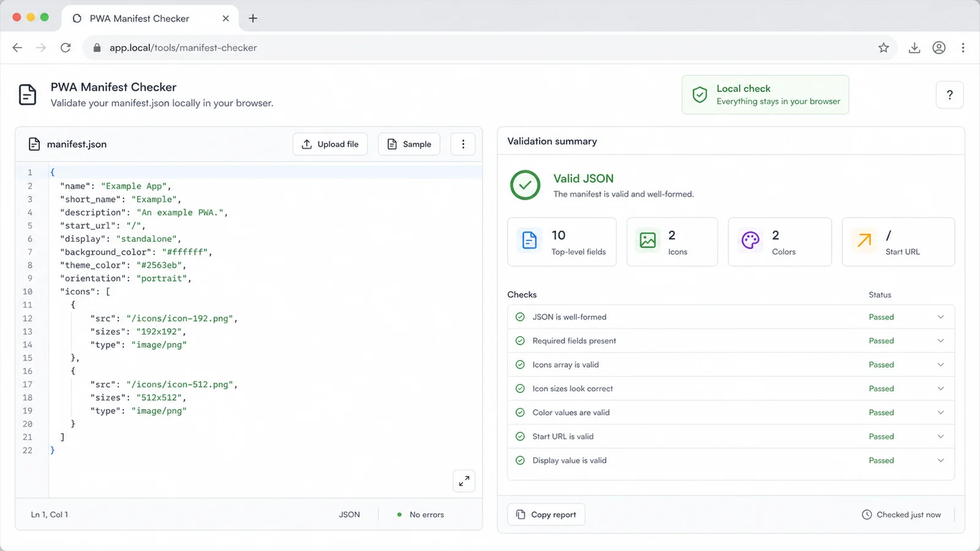Click the No errors status
Image resolution: width=980 pixels, height=551 pixels.
[420, 515]
